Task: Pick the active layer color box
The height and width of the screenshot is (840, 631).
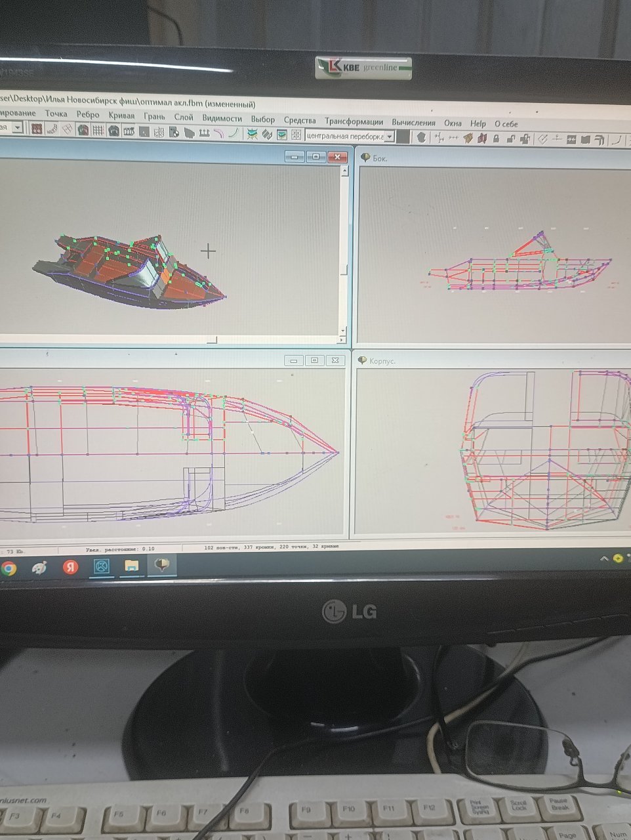Action: click(x=404, y=136)
